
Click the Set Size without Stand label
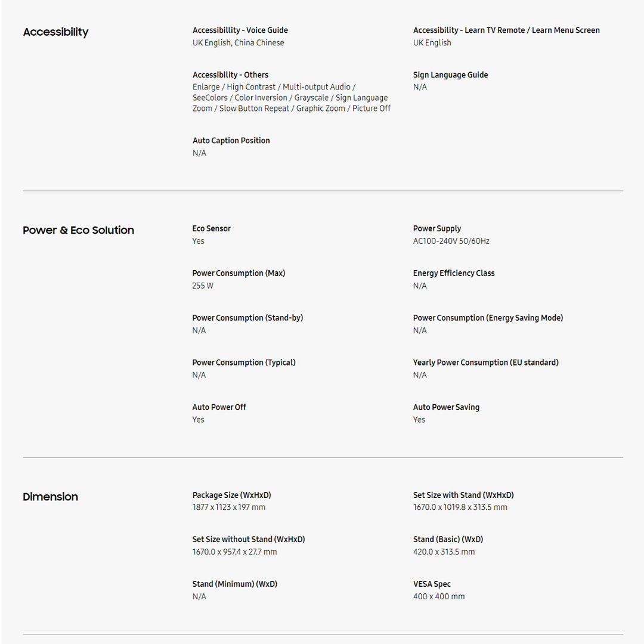click(248, 539)
